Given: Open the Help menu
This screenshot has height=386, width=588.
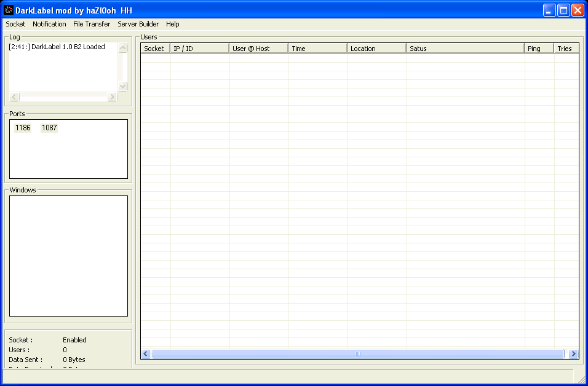Looking at the screenshot, I should (172, 24).
